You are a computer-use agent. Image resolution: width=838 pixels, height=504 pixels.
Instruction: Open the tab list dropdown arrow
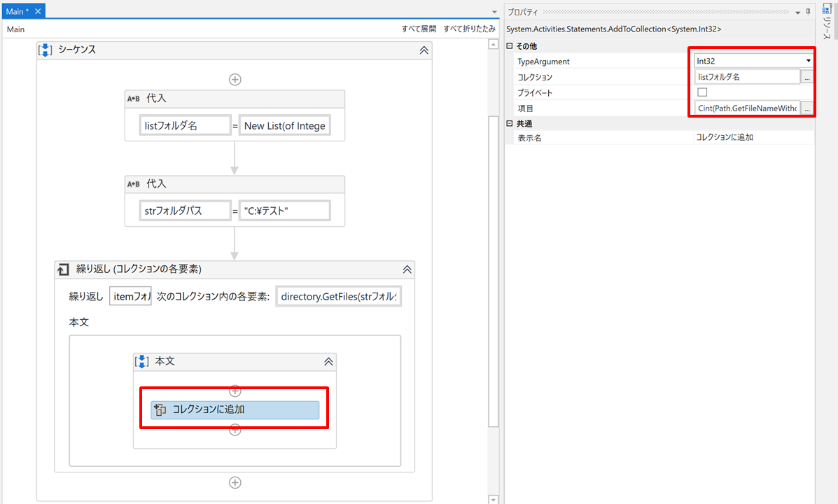pyautogui.click(x=494, y=12)
